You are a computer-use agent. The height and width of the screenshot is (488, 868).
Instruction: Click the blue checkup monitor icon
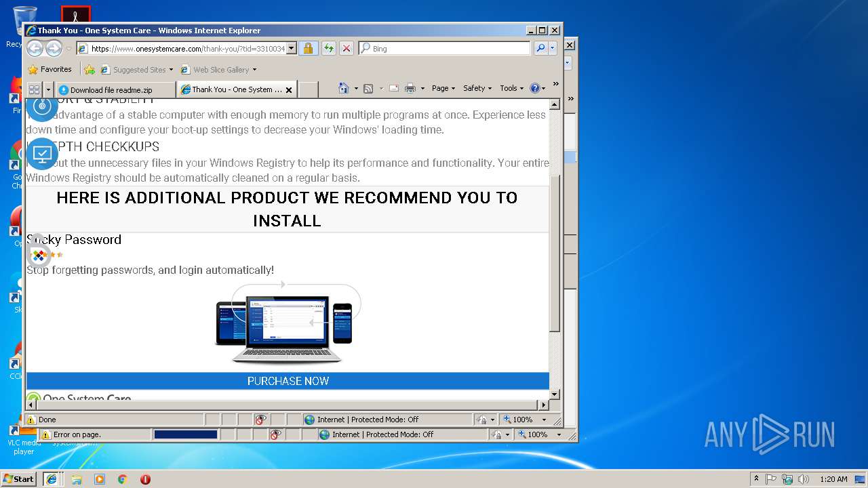[42, 153]
